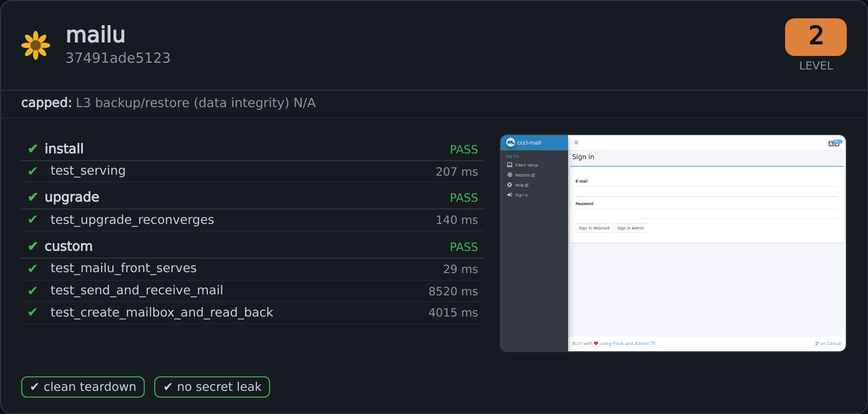
Task: Click the PASS status for upgrade
Action: (464, 198)
